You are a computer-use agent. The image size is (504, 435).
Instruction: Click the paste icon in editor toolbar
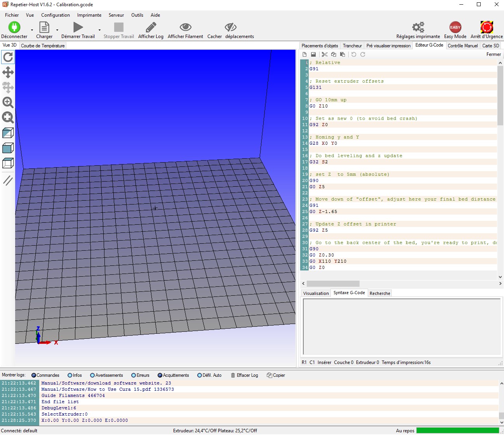(342, 54)
